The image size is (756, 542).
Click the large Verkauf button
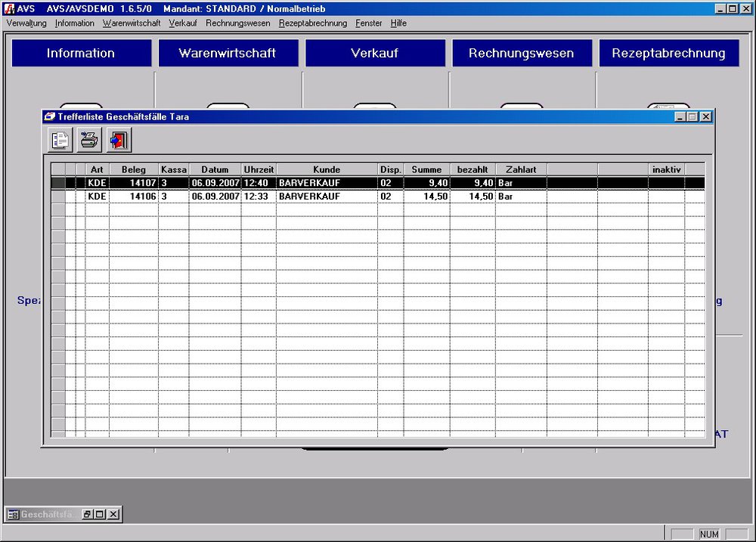[x=374, y=53]
